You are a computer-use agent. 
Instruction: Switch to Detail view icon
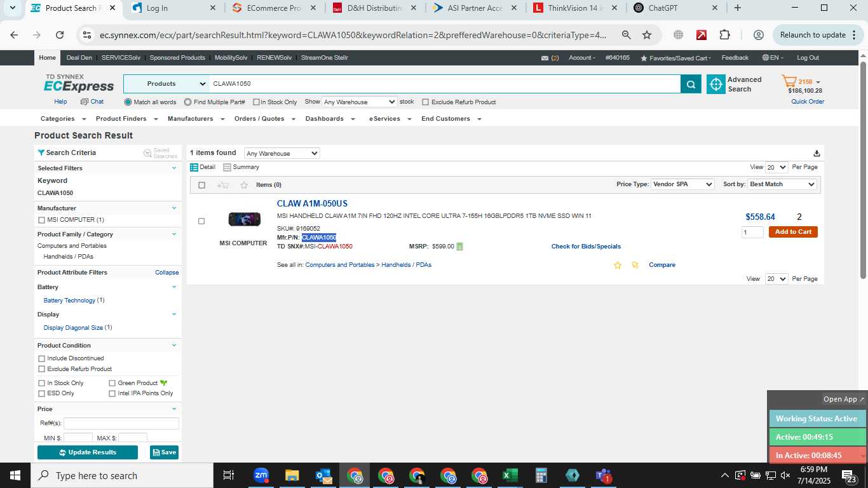pyautogui.click(x=194, y=167)
